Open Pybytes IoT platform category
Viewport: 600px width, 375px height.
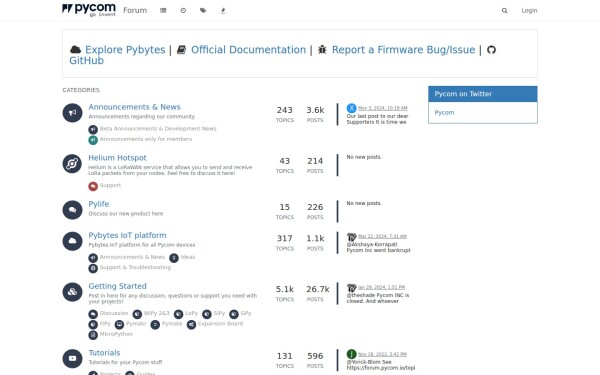127,235
